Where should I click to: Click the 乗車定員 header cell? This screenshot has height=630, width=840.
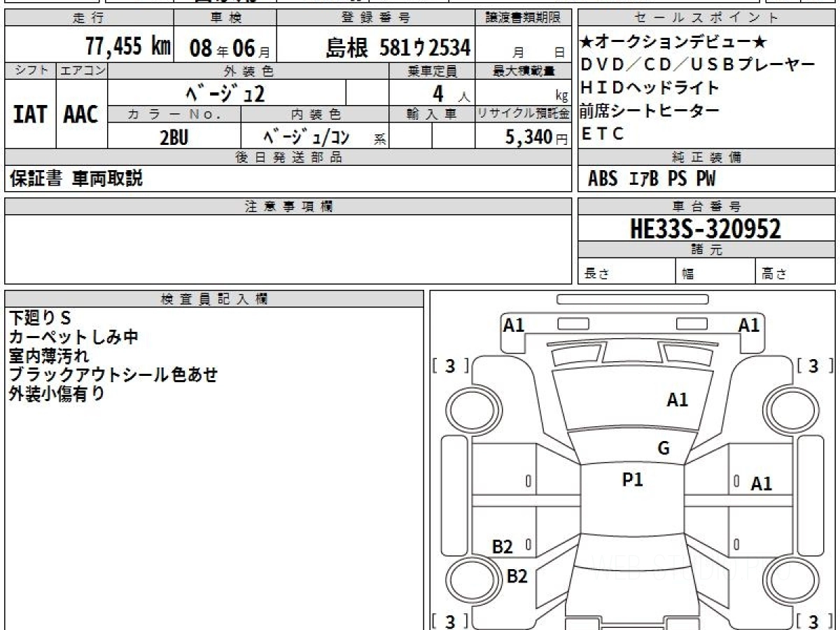pyautogui.click(x=432, y=71)
